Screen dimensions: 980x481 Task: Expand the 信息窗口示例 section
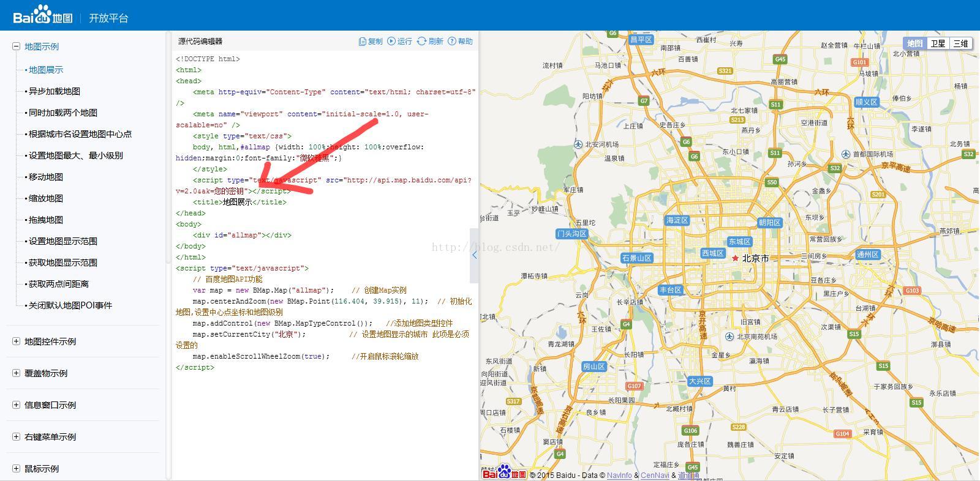[x=16, y=405]
